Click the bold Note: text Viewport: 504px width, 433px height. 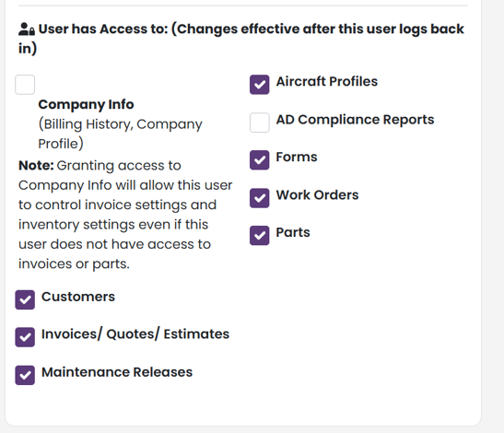point(36,166)
